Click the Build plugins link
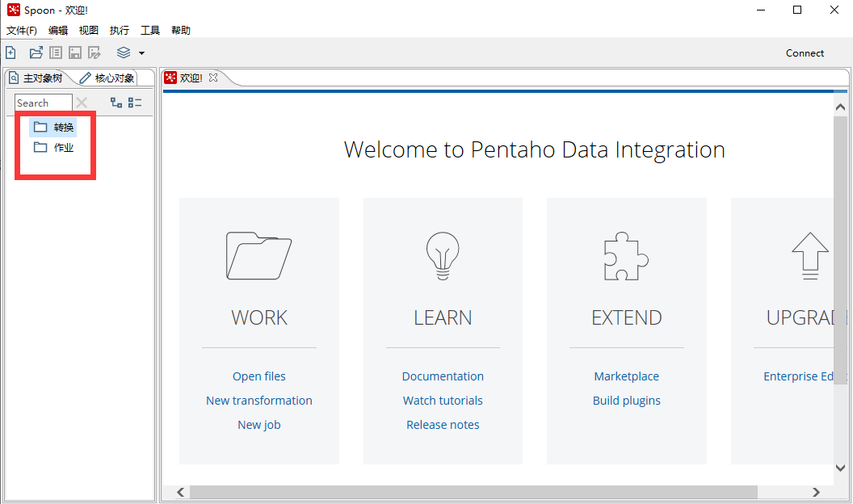The image size is (853, 504). pyautogui.click(x=626, y=401)
